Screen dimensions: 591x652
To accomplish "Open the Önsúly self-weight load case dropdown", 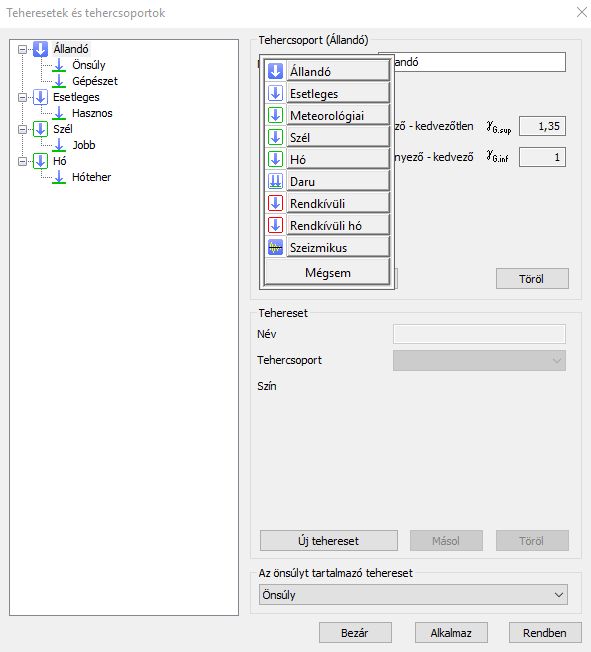I will (413, 595).
